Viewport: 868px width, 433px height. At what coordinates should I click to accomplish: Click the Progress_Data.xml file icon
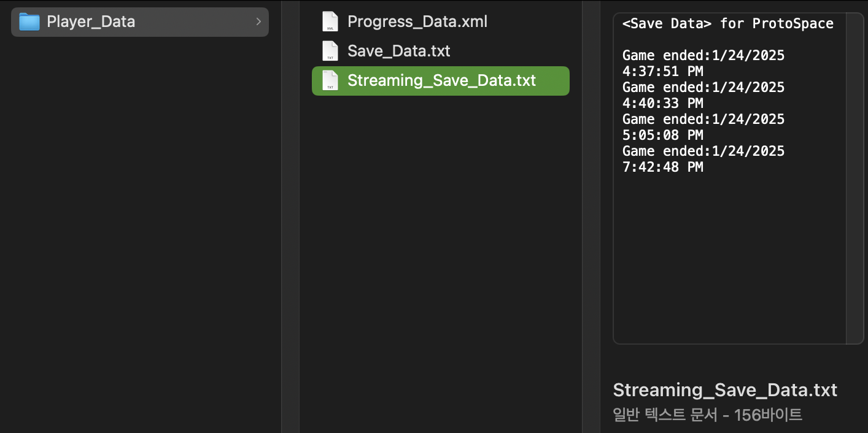pyautogui.click(x=330, y=22)
